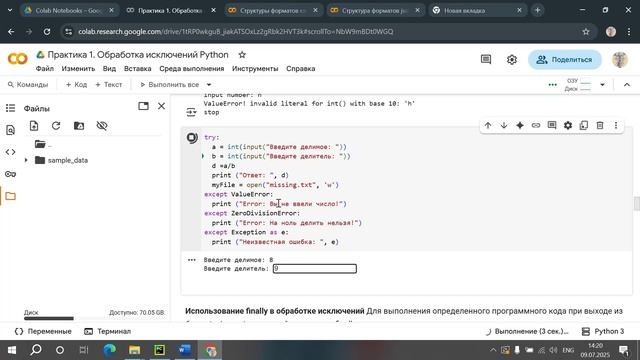Open the Файл menu
The image size is (640, 360).
tap(44, 69)
